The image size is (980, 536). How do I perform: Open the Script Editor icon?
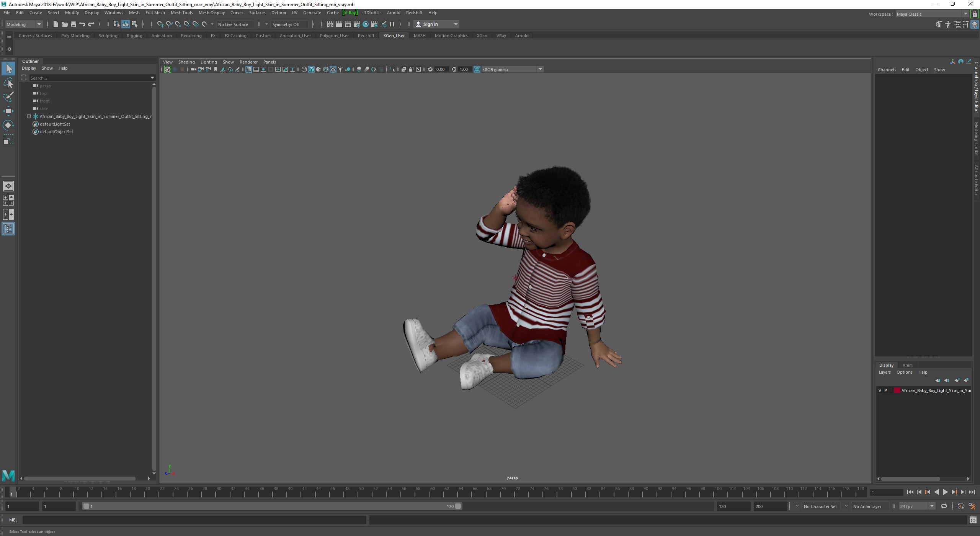point(973,520)
